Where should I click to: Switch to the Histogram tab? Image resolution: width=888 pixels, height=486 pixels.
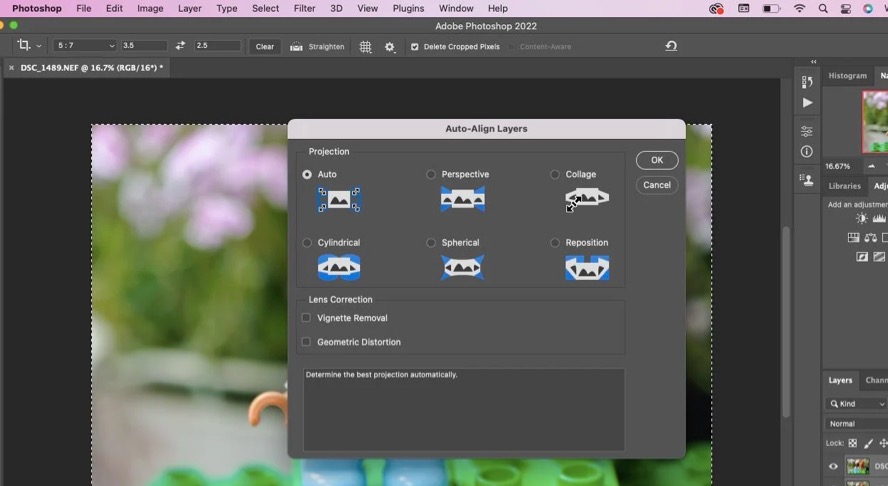point(847,76)
